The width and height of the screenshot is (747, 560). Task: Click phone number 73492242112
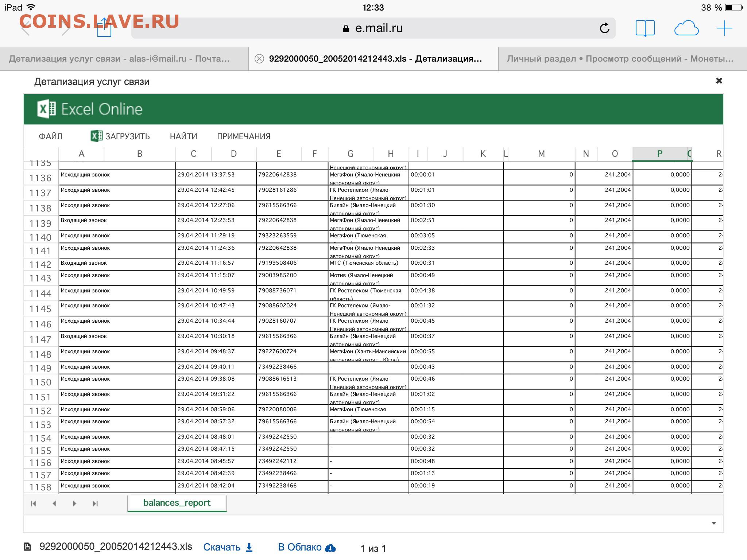click(x=278, y=461)
